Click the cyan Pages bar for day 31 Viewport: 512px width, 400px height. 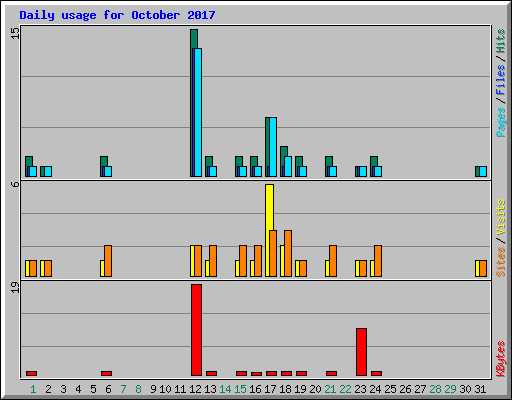click(x=483, y=171)
